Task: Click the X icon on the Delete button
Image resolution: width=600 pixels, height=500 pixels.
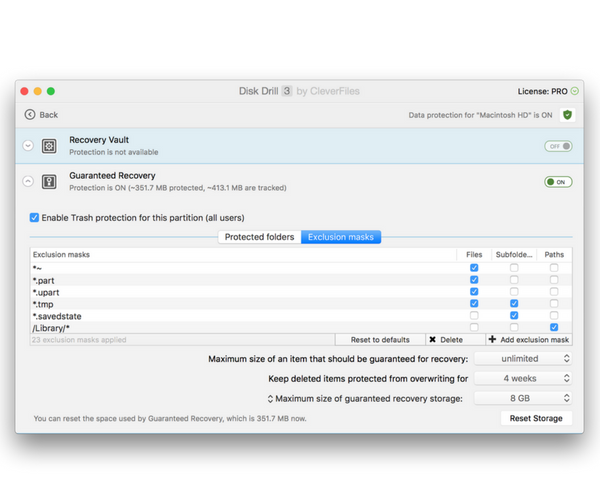Action: pos(432,340)
